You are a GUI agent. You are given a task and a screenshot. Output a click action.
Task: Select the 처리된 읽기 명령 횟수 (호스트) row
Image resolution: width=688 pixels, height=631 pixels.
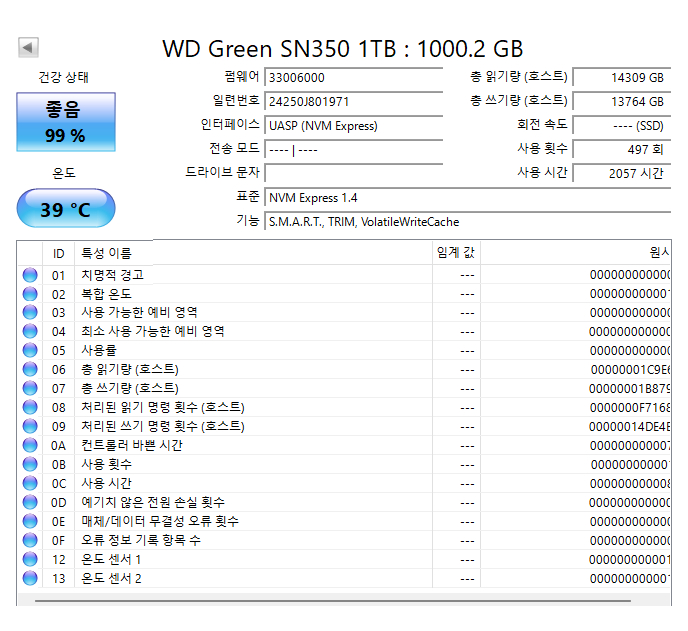344,408
